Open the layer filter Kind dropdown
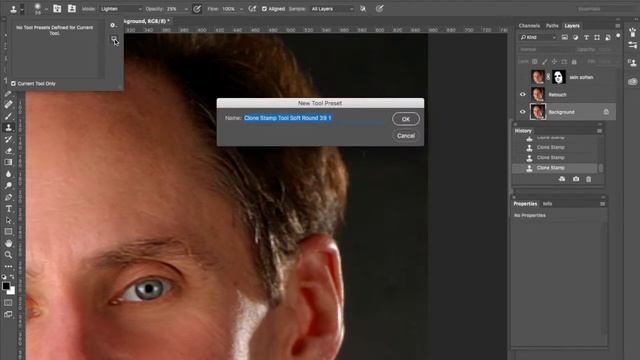 tap(538, 37)
